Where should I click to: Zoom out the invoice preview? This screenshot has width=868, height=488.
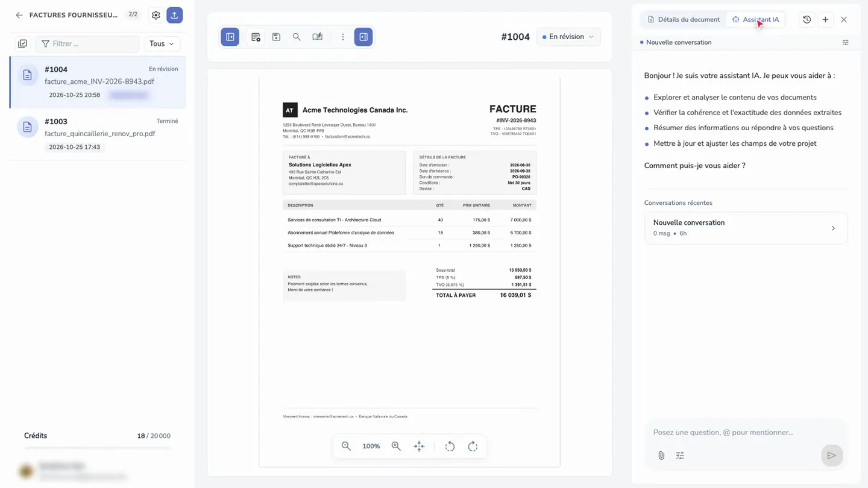click(x=346, y=446)
